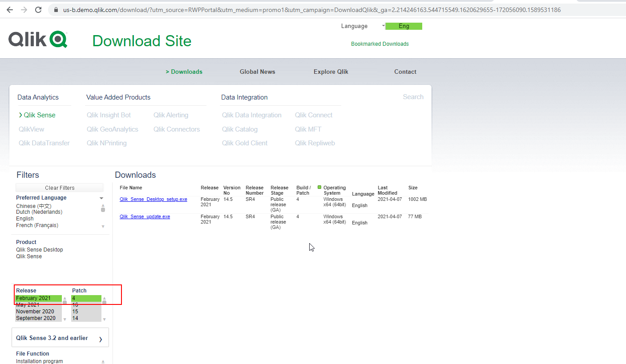
Task: Click the Clear Filters button
Action: 60,187
